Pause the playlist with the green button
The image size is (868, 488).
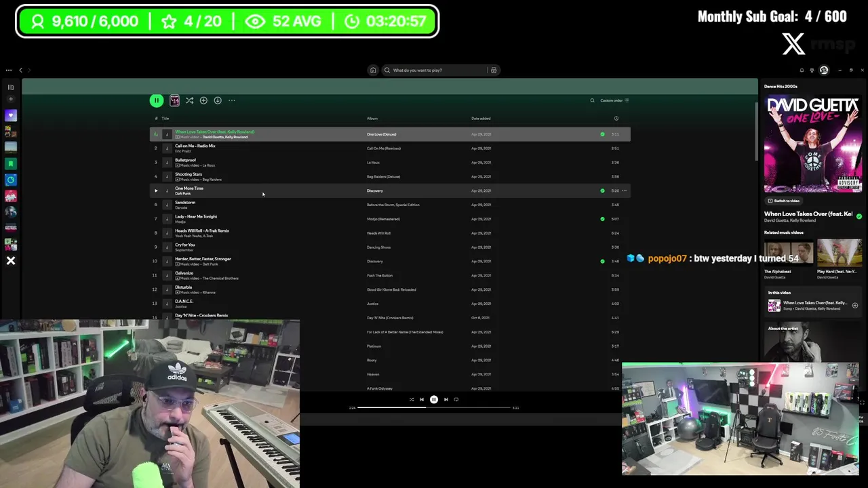(157, 100)
